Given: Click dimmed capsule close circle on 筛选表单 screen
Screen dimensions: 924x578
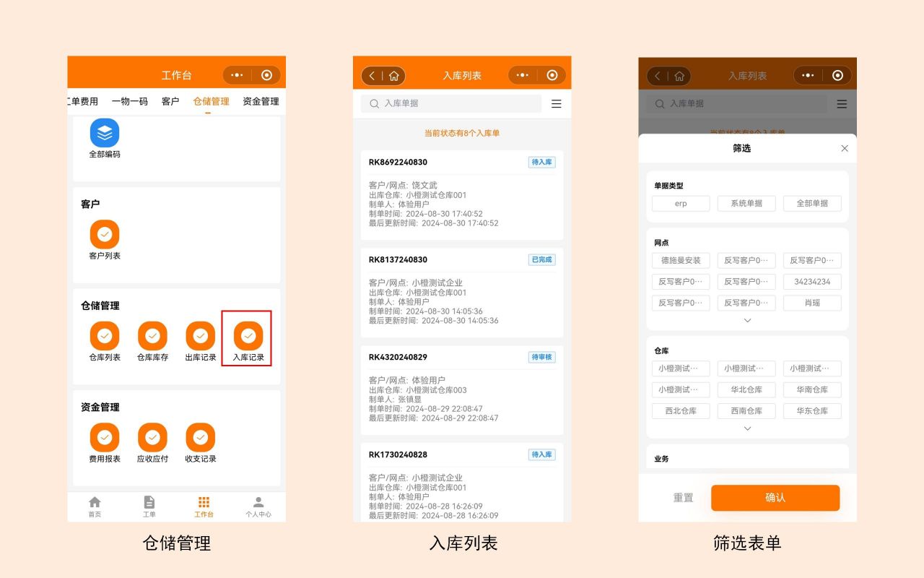Looking at the screenshot, I should (837, 75).
